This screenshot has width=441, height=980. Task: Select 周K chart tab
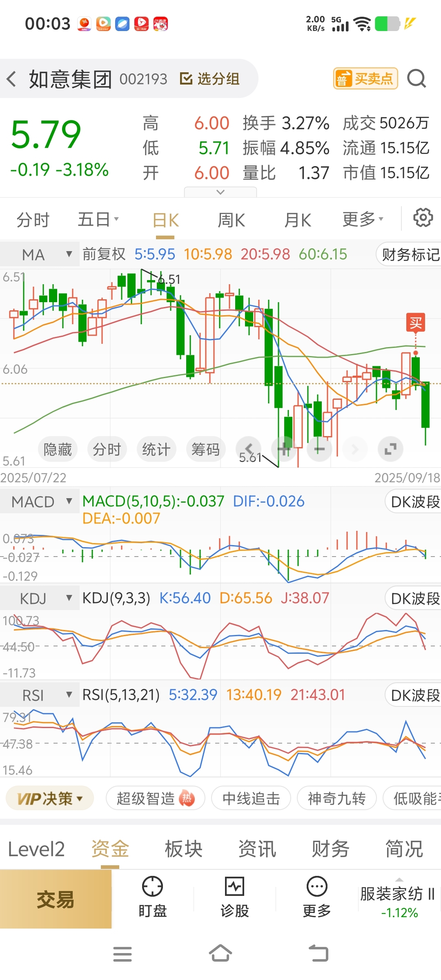232,220
